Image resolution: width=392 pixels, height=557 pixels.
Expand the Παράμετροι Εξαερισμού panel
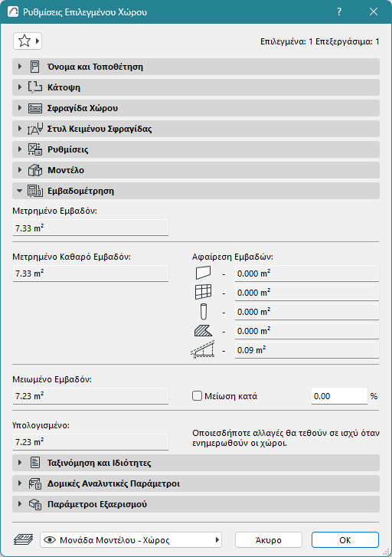20,503
